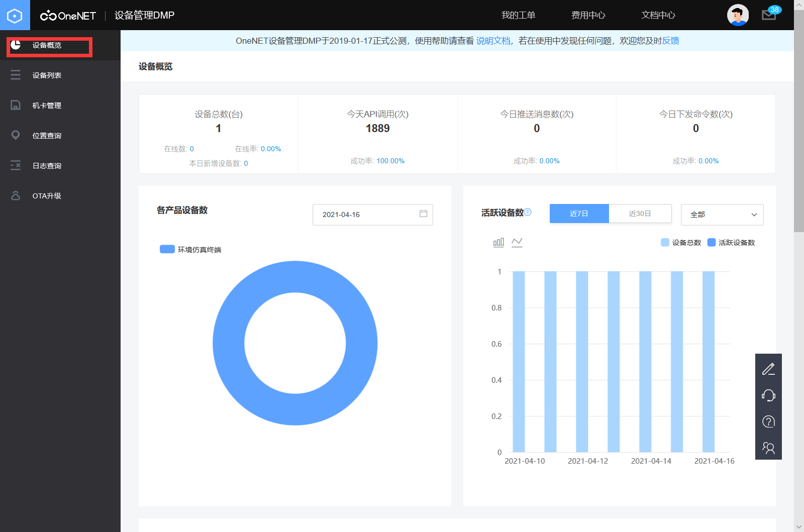Navigate to 文档中心
Screen dimensions: 804x532
coord(658,15)
